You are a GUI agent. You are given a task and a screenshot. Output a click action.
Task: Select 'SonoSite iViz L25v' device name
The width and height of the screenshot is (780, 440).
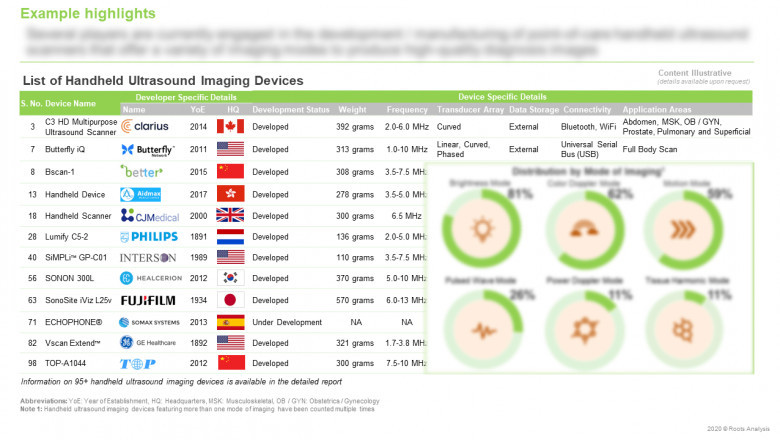click(x=79, y=300)
